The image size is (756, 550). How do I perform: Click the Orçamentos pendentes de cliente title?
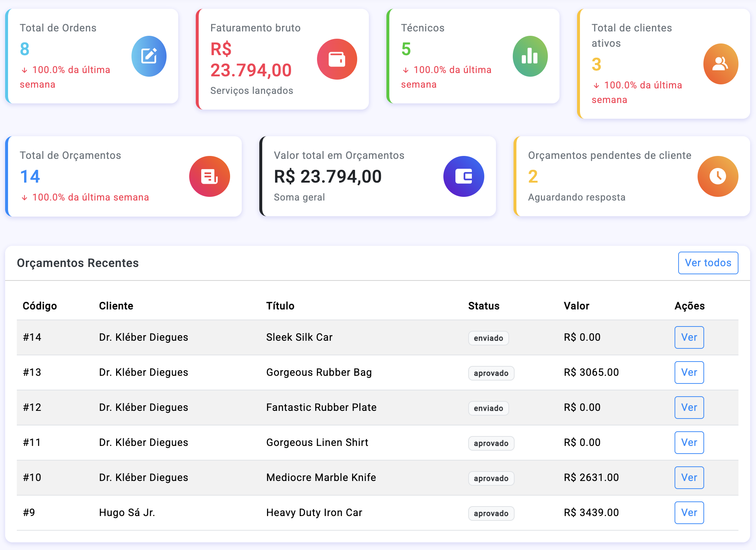point(610,155)
